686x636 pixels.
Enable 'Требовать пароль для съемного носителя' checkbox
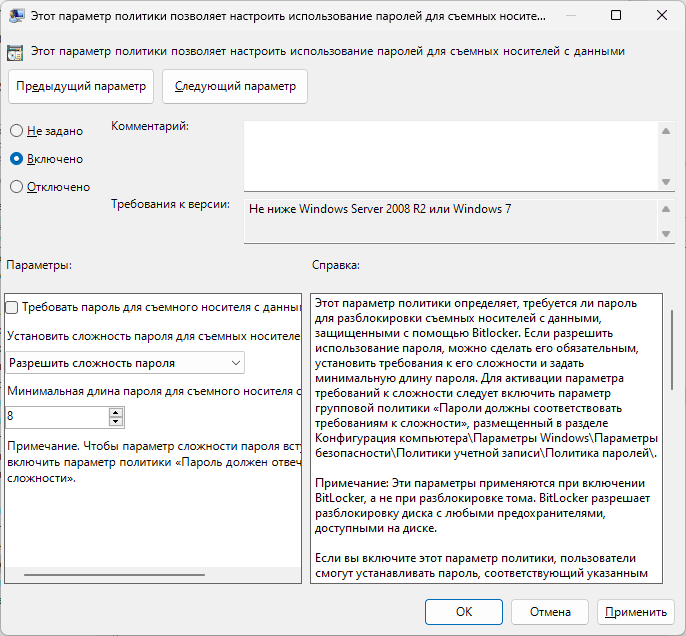pos(12,308)
